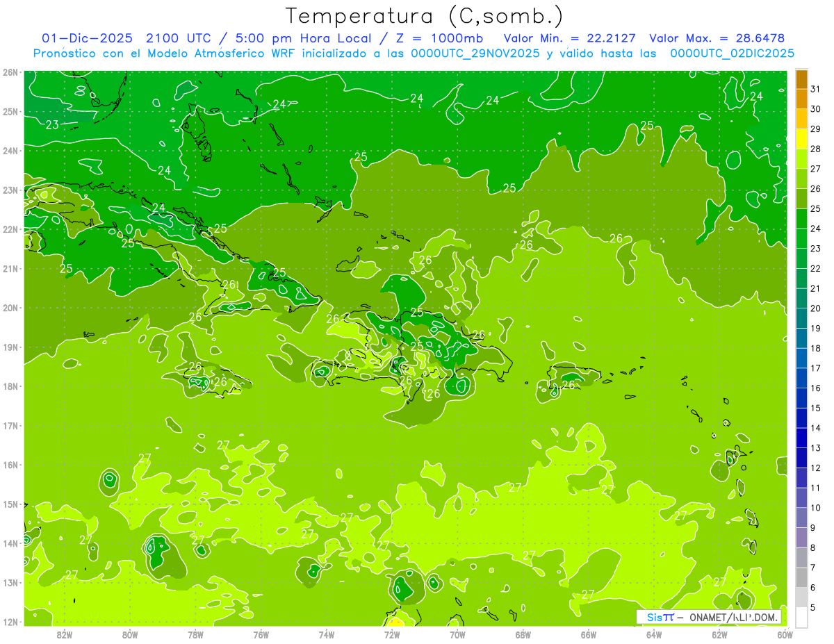Click the 16N latitude axis label
This screenshot has width=834, height=644.
pos(10,464)
